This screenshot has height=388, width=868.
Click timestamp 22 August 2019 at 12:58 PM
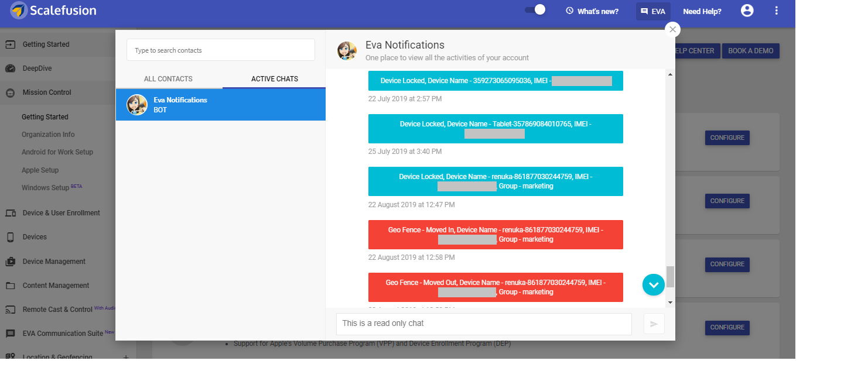[x=412, y=257]
